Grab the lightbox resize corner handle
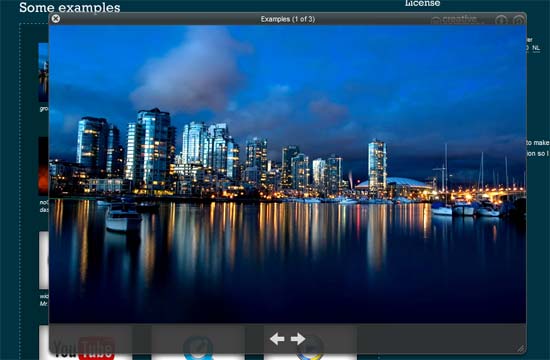 coord(521,348)
